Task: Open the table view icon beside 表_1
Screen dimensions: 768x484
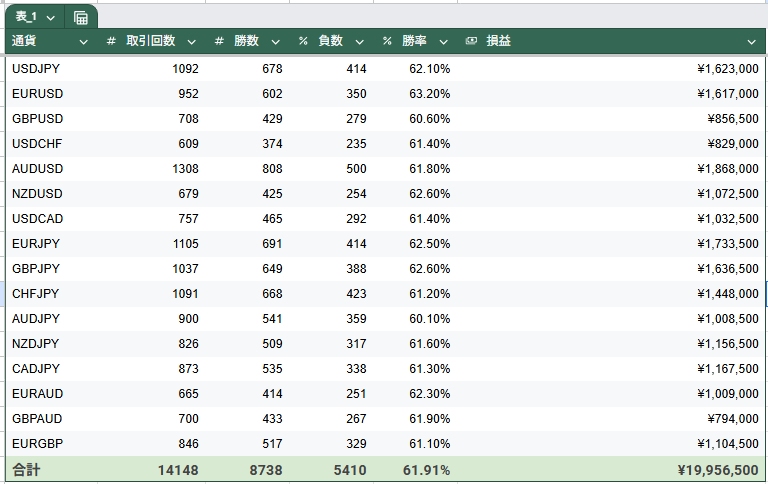Action: pos(81,18)
